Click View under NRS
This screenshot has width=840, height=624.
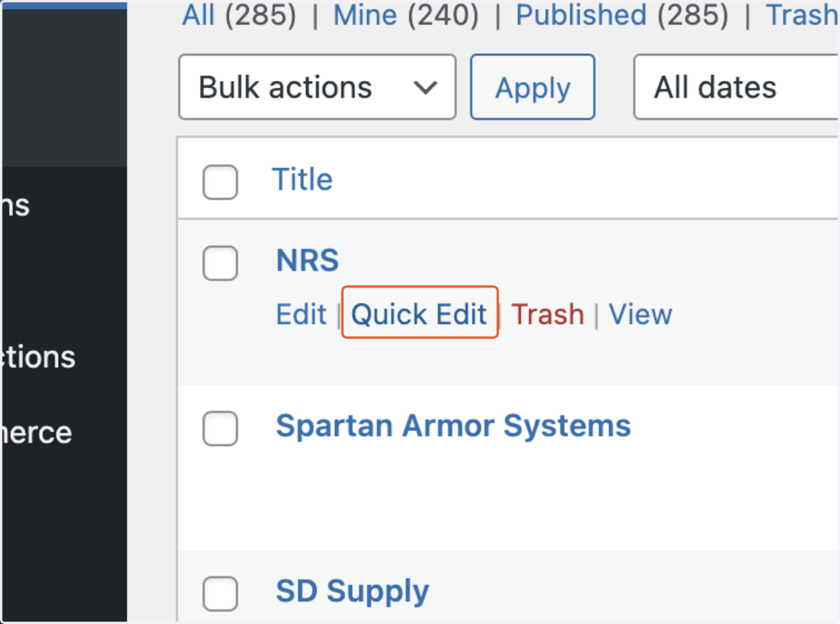[x=640, y=314]
